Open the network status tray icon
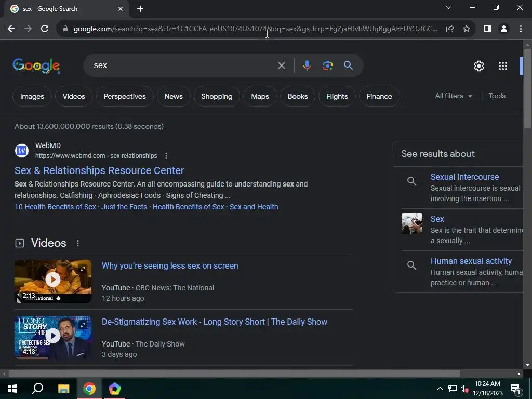The width and height of the screenshot is (532, 399). tap(453, 389)
